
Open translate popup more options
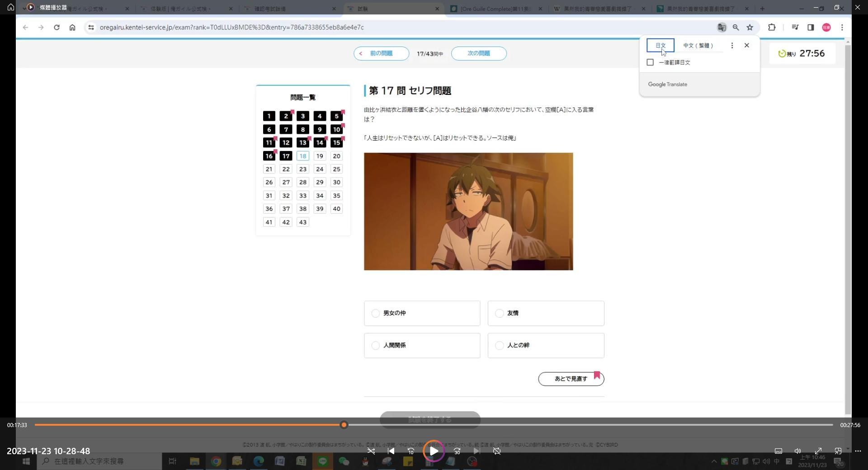732,46
